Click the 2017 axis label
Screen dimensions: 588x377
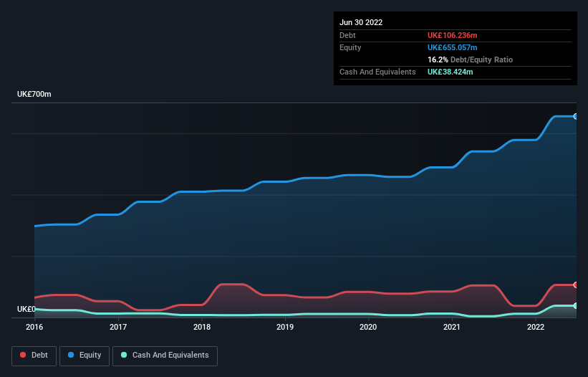(x=118, y=327)
